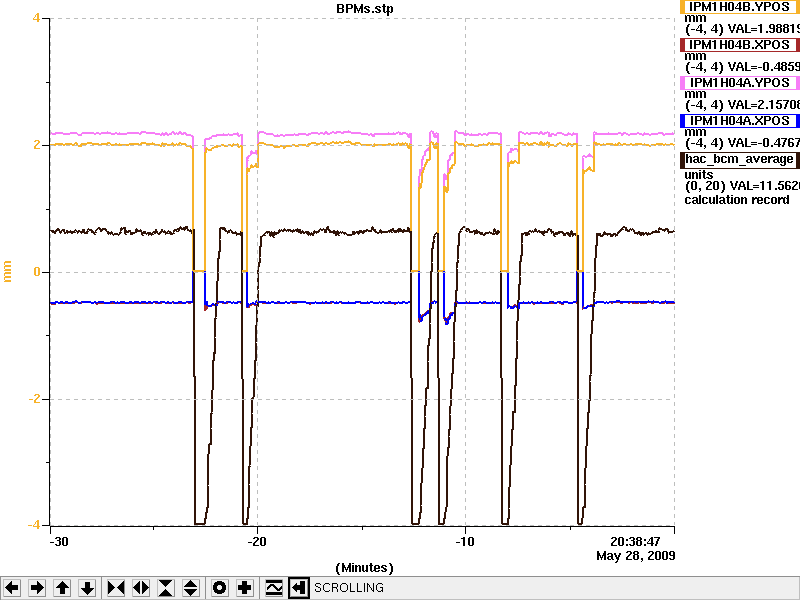Select hac_bcm_average curve in legend

(740, 159)
